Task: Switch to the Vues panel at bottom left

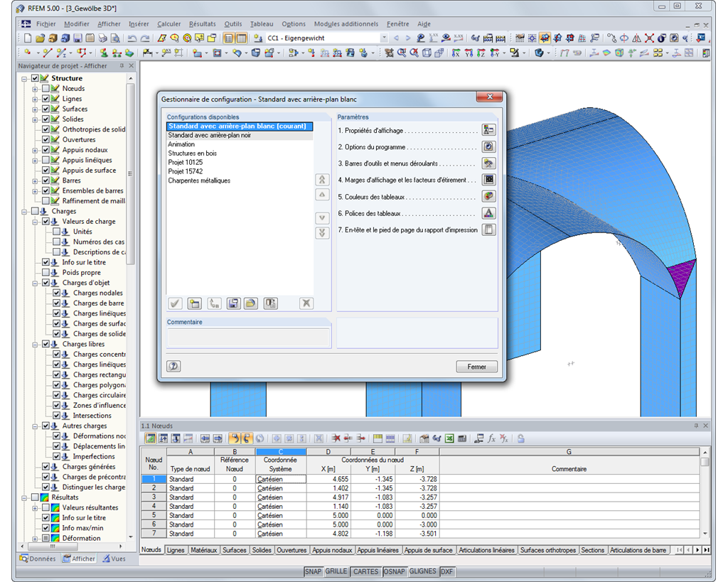Action: tap(118, 559)
